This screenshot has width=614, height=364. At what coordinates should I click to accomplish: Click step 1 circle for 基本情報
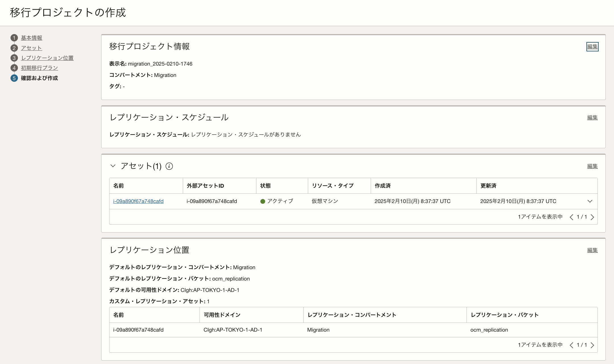[14, 38]
